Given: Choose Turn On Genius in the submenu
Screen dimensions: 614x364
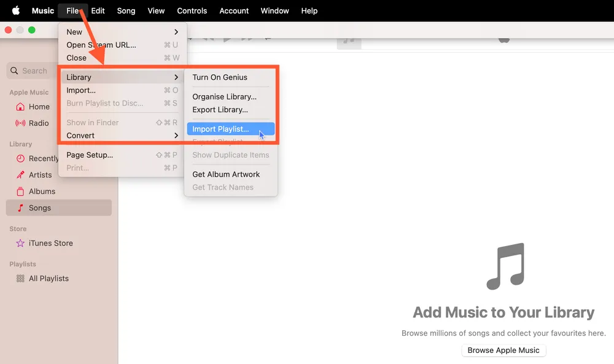Looking at the screenshot, I should coord(220,77).
